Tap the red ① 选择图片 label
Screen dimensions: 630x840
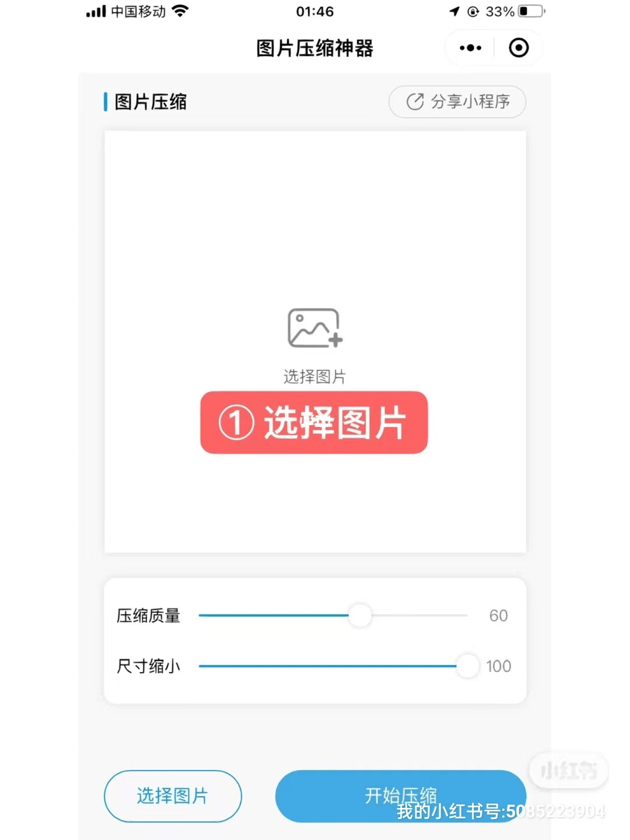(x=314, y=422)
